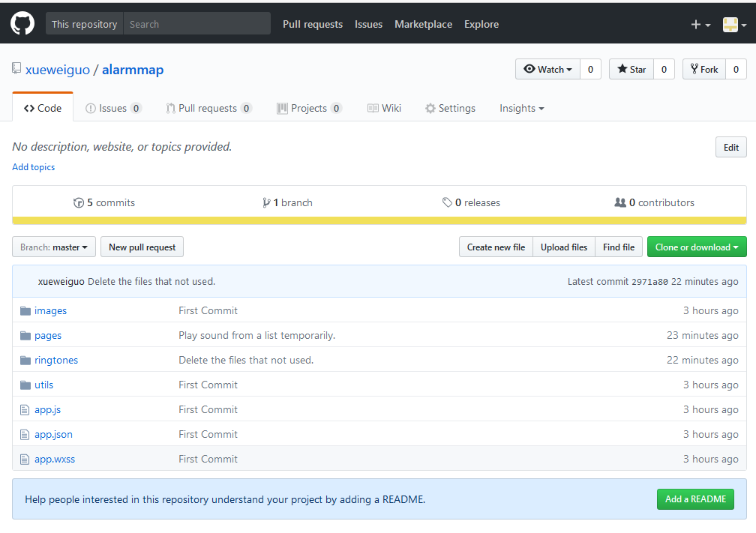Open the ringtones folder
The height and width of the screenshot is (533, 756).
(56, 360)
